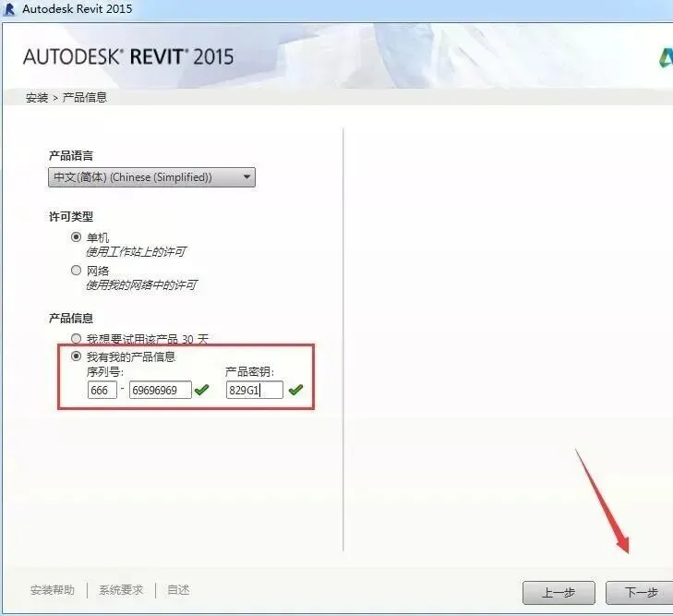Go back with the 上一步 button

click(559, 593)
